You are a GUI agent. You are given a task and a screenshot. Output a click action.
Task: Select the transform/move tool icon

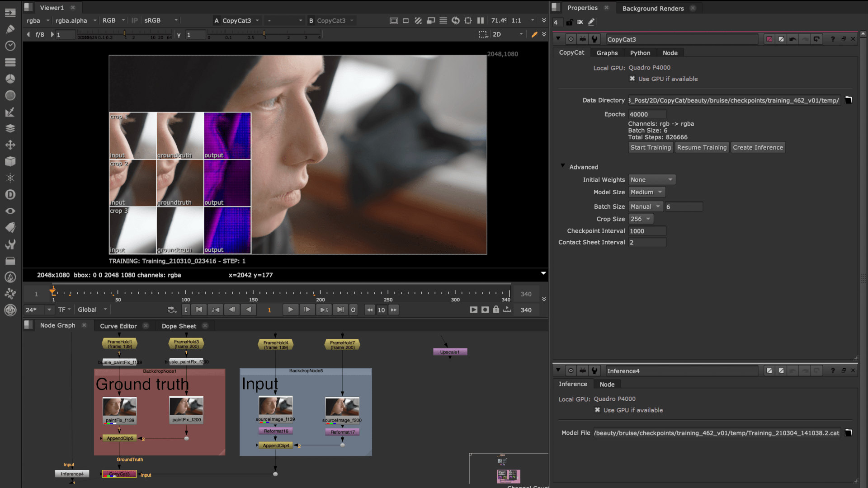[x=10, y=145]
